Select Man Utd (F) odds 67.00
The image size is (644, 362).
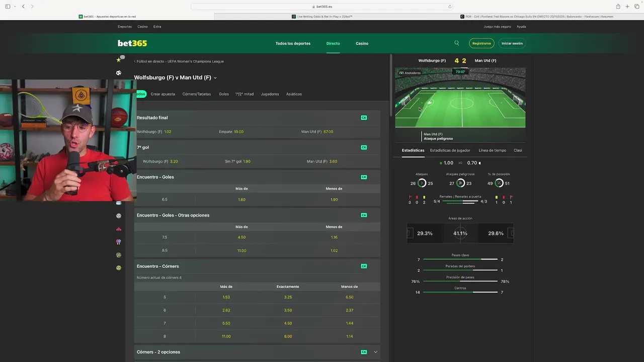(317, 132)
